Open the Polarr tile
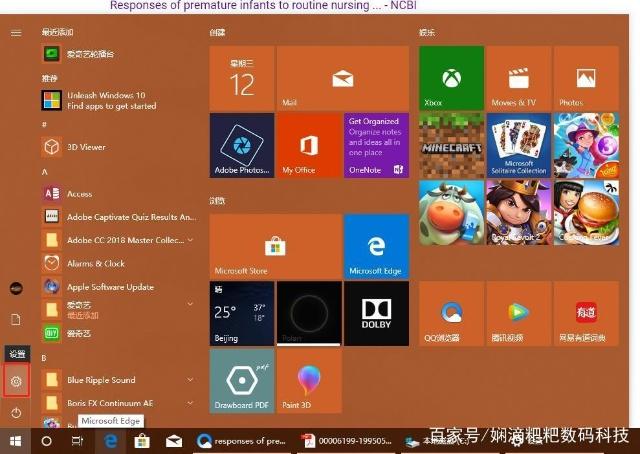Image resolution: width=640 pixels, height=454 pixels. (309, 314)
